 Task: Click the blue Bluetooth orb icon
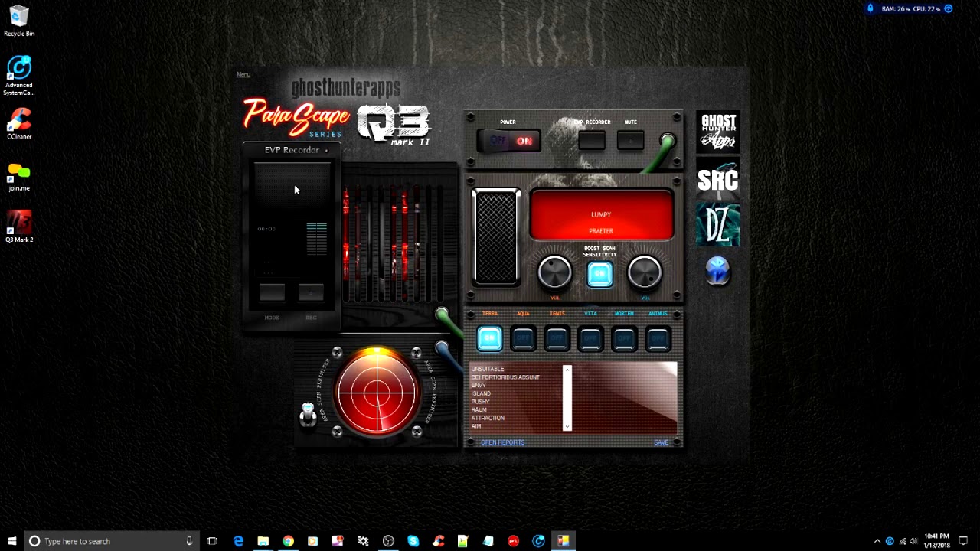pos(717,270)
